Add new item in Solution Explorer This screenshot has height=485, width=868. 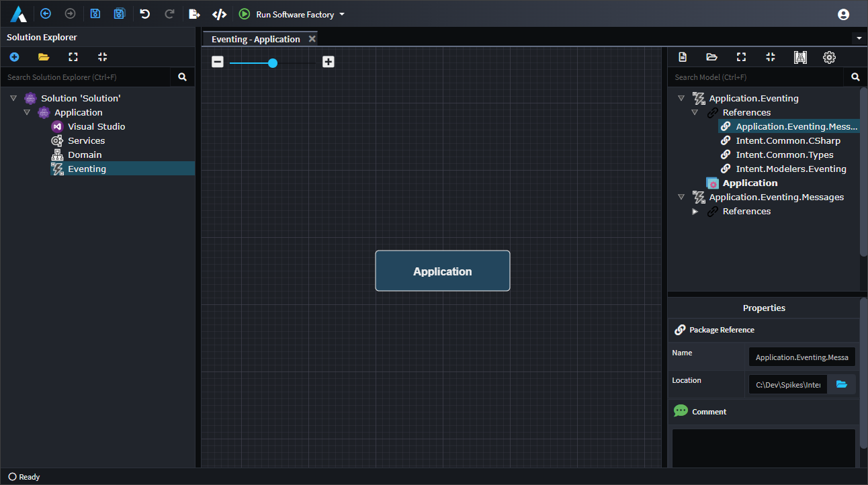pyautogui.click(x=14, y=57)
